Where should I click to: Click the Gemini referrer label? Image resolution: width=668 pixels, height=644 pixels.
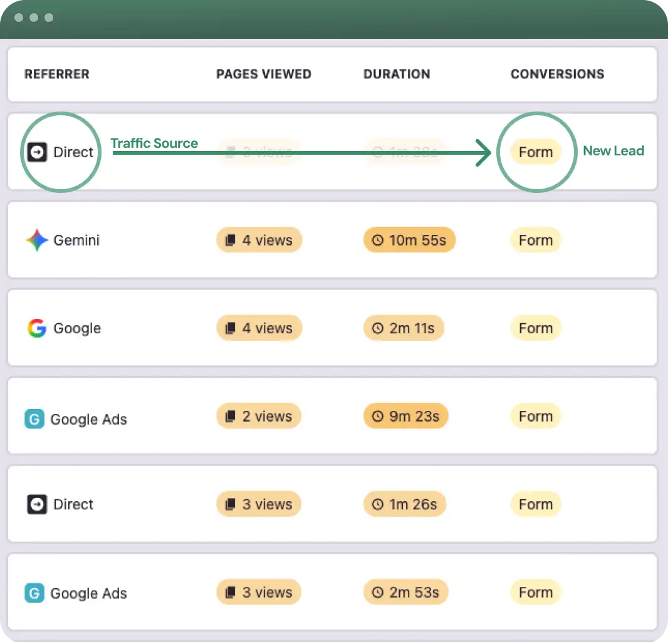76,240
